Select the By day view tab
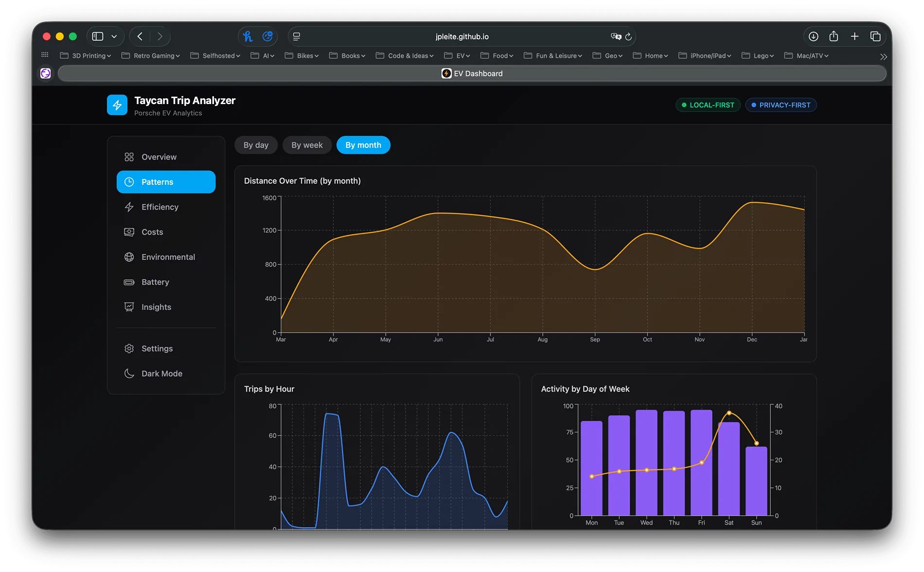Image resolution: width=924 pixels, height=572 pixels. pos(256,144)
